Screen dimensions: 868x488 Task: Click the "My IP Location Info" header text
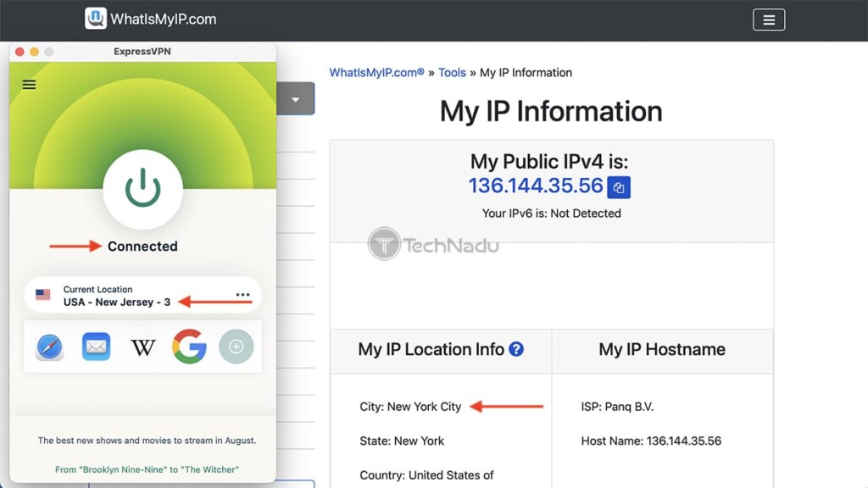[431, 349]
